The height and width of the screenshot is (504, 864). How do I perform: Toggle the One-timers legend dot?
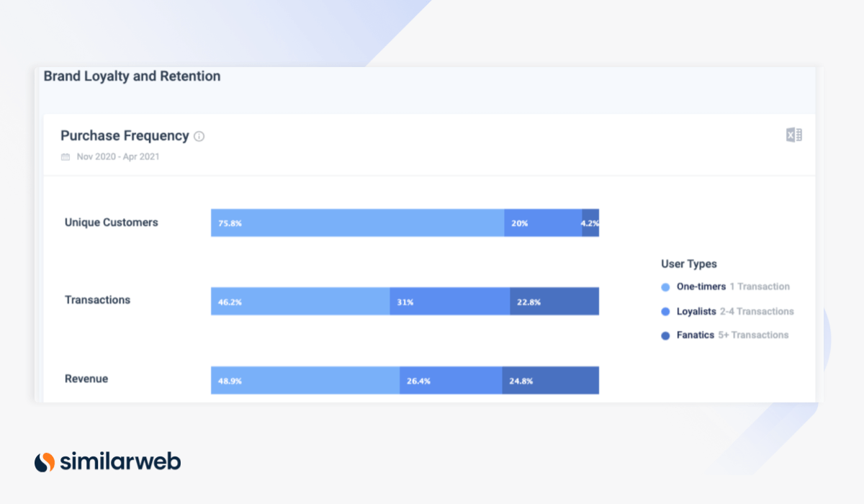point(665,287)
